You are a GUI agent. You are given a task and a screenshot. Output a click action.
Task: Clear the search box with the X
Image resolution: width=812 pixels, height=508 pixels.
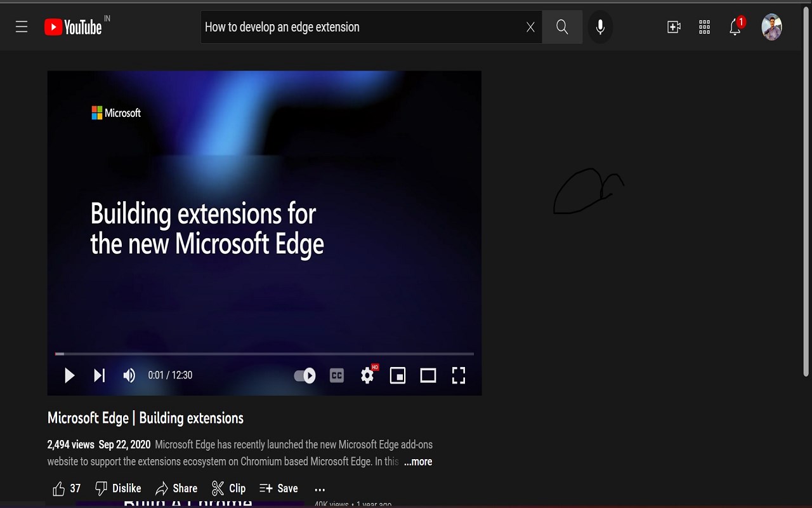[530, 27]
